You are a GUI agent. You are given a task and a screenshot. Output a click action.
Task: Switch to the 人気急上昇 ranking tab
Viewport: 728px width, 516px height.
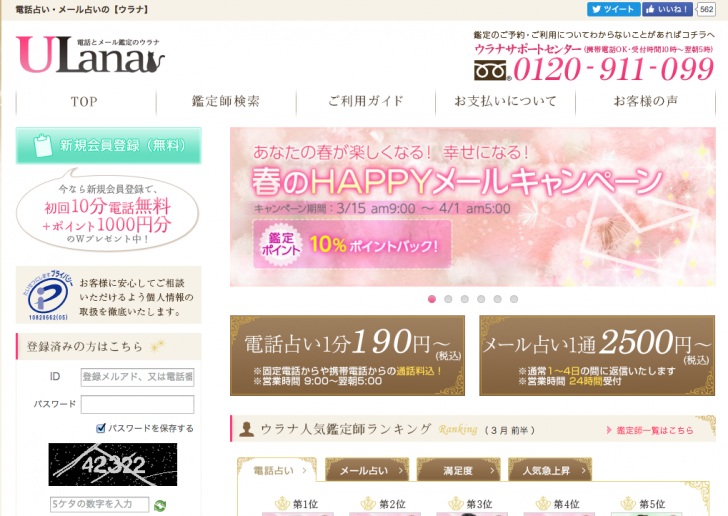tap(551, 470)
